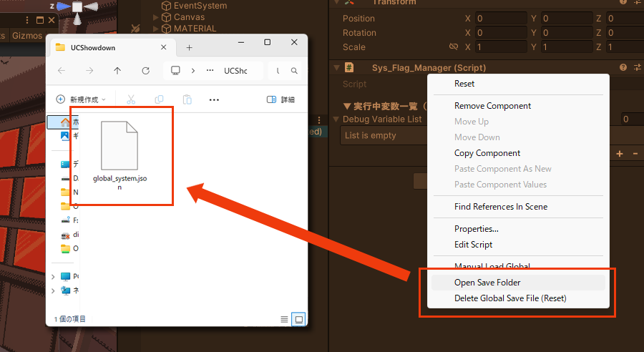Toggle the 詳細 details pane button
The height and width of the screenshot is (352, 644).
tap(280, 99)
